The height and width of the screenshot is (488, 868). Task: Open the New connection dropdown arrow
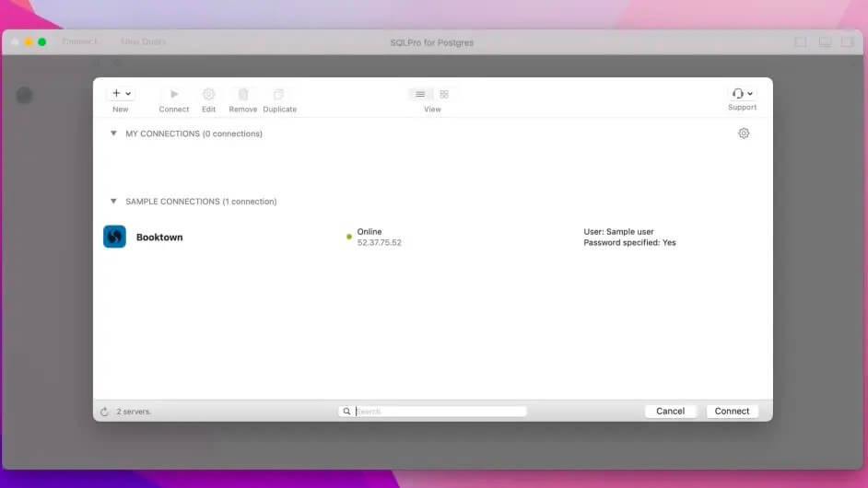coord(128,94)
